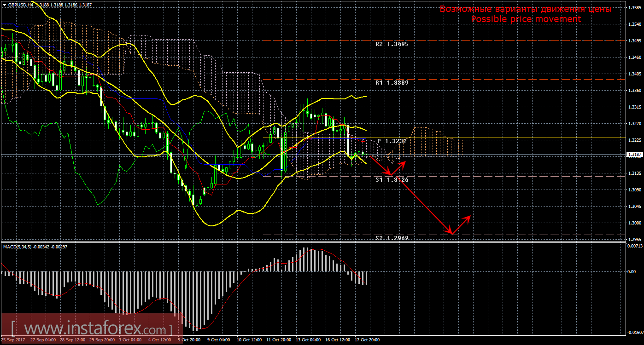Click the red arrowhead pointing up near 1.3000
Viewport: 644px width, 345px height.
pos(468,217)
